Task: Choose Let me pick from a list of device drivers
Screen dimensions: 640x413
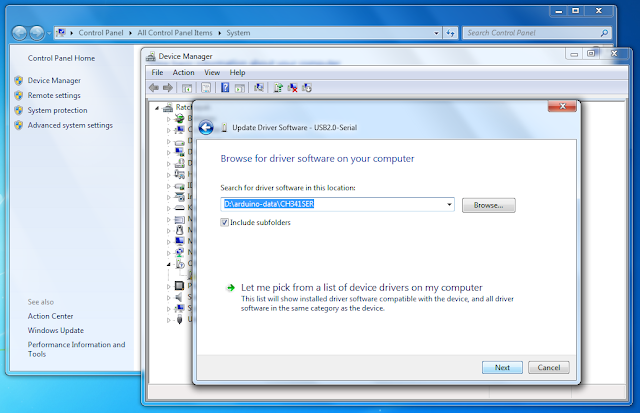Action: coord(361,287)
